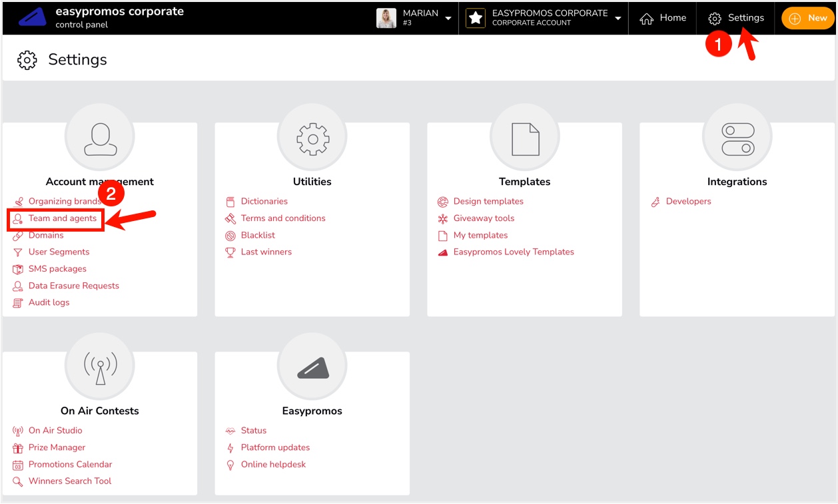The height and width of the screenshot is (504, 838).
Task: Click the Integrations toggles circle icon
Action: (x=737, y=139)
